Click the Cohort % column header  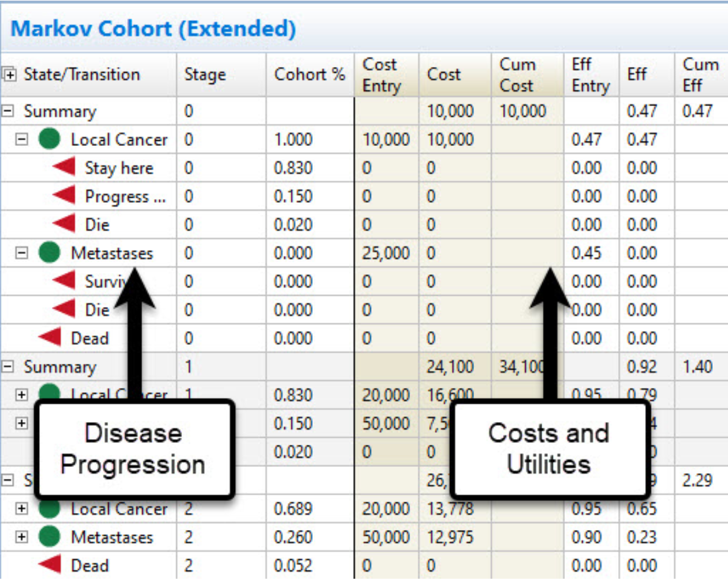point(310,75)
